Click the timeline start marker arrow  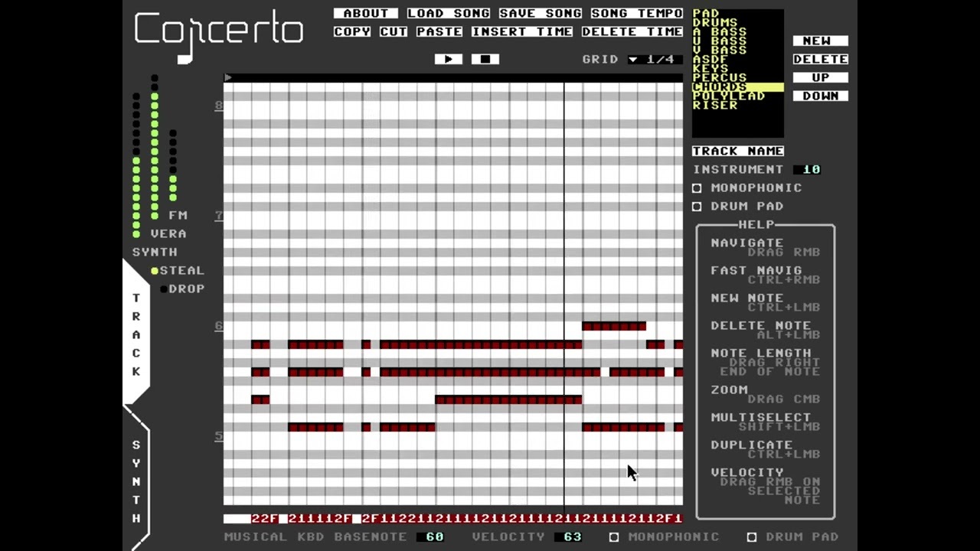227,77
